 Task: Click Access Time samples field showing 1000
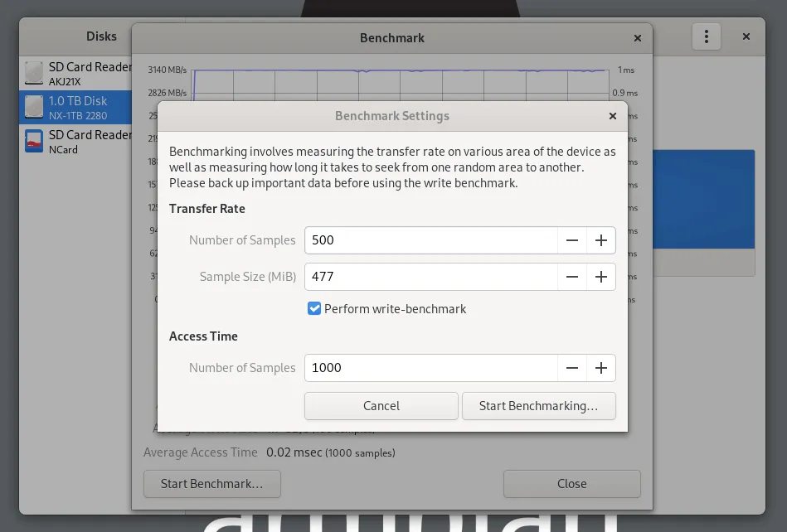click(x=430, y=368)
